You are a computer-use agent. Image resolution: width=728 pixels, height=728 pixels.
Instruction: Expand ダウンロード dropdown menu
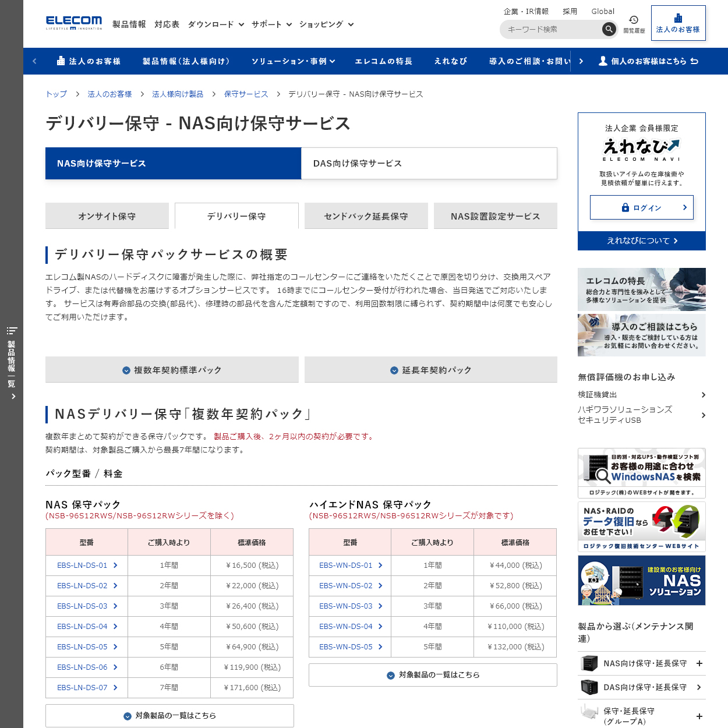click(216, 24)
